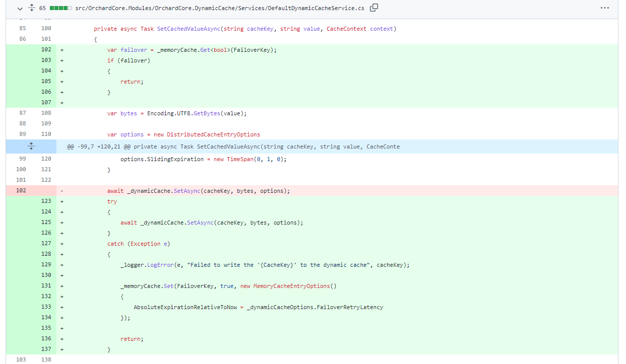The image size is (626, 364).
Task: Open file link DefaultDynamicCacheService.cs path
Action: coord(220,9)
